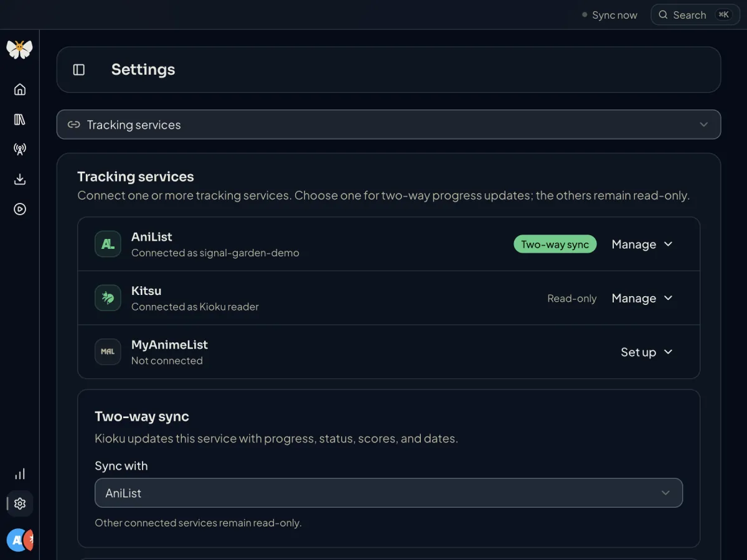The image size is (747, 560).
Task: Click the AniList logo icon
Action: (108, 244)
